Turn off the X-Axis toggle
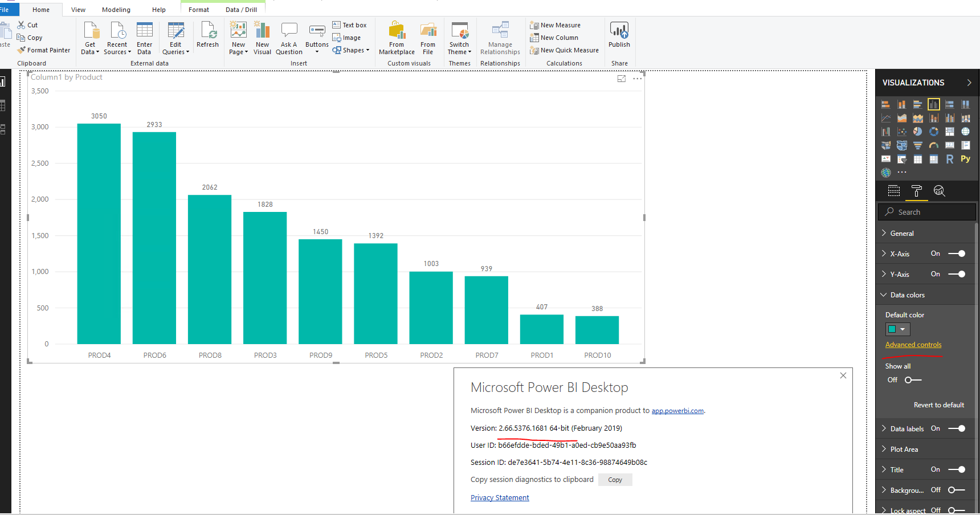Screen dimensions: 980x515 (957, 254)
